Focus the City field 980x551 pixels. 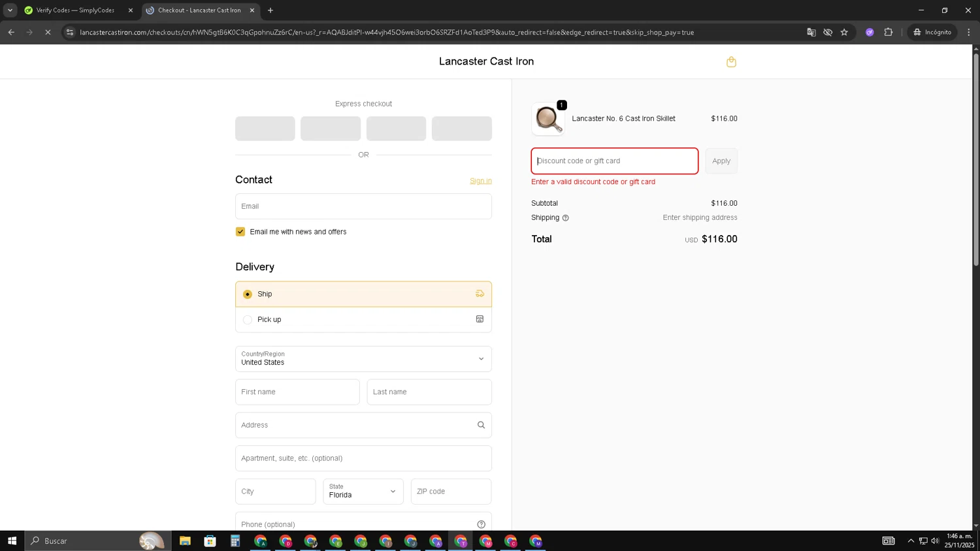(x=275, y=491)
